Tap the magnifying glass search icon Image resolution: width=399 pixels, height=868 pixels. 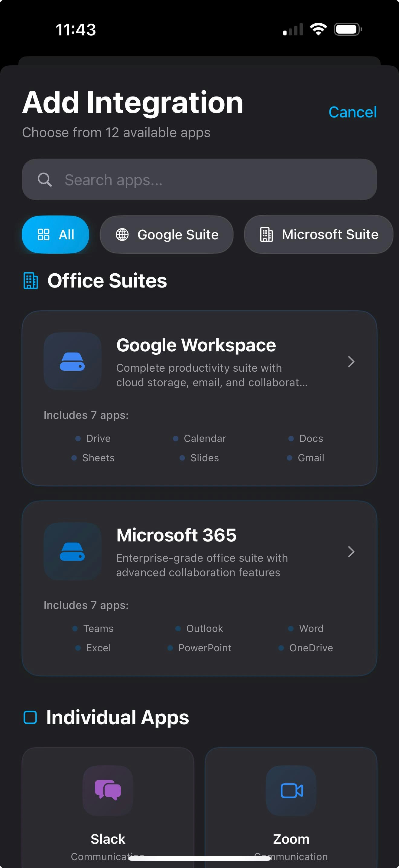click(x=45, y=179)
